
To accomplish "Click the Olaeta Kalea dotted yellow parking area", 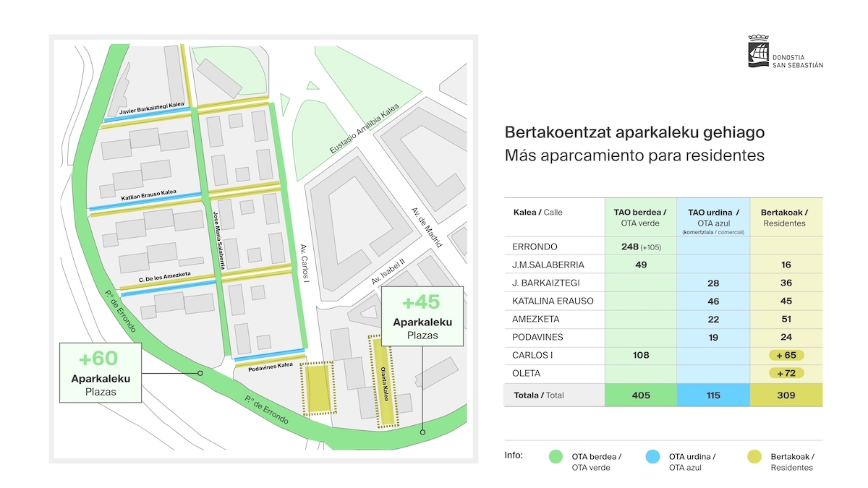I will 385,384.
